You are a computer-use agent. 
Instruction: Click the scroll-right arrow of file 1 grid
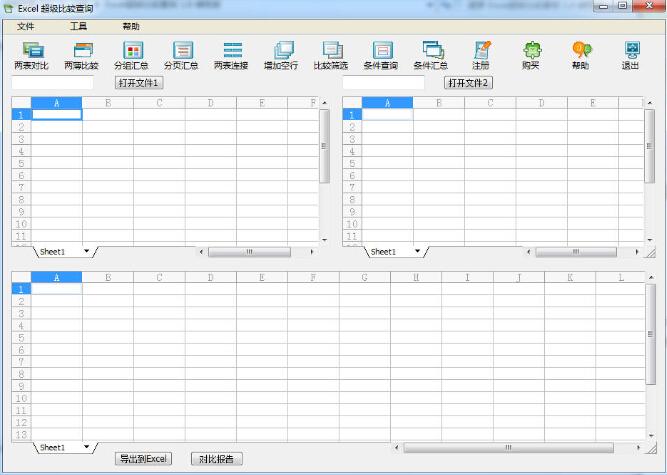[312, 252]
